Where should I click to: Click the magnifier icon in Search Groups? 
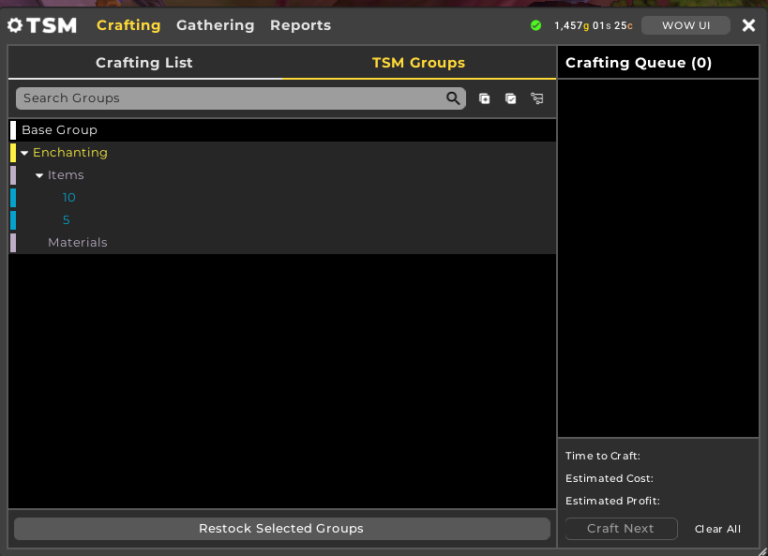click(453, 98)
